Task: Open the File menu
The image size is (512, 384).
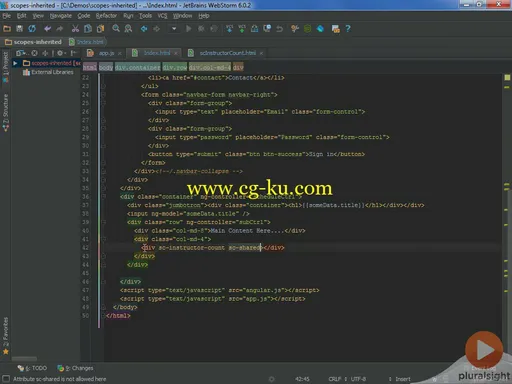Action: point(7,16)
